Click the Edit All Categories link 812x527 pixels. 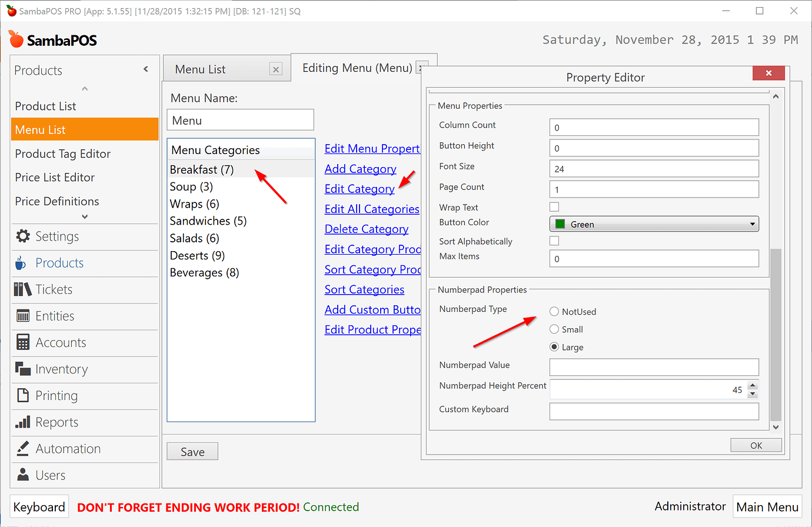click(372, 209)
